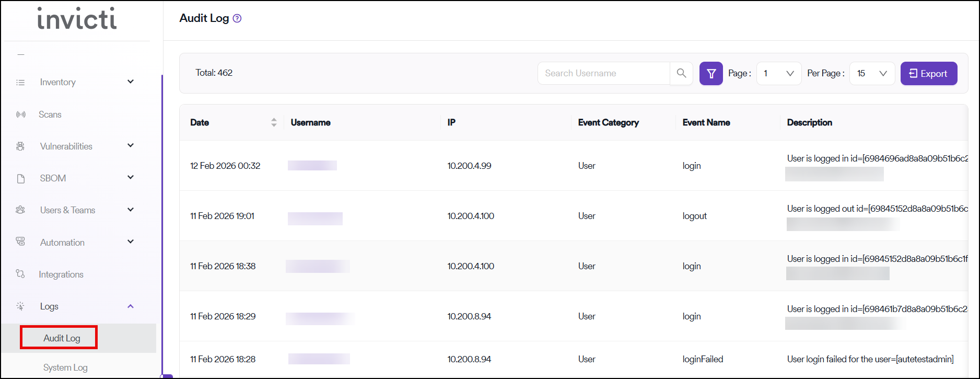Viewport: 980px width, 379px height.
Task: Click the invicti logo
Action: click(77, 19)
